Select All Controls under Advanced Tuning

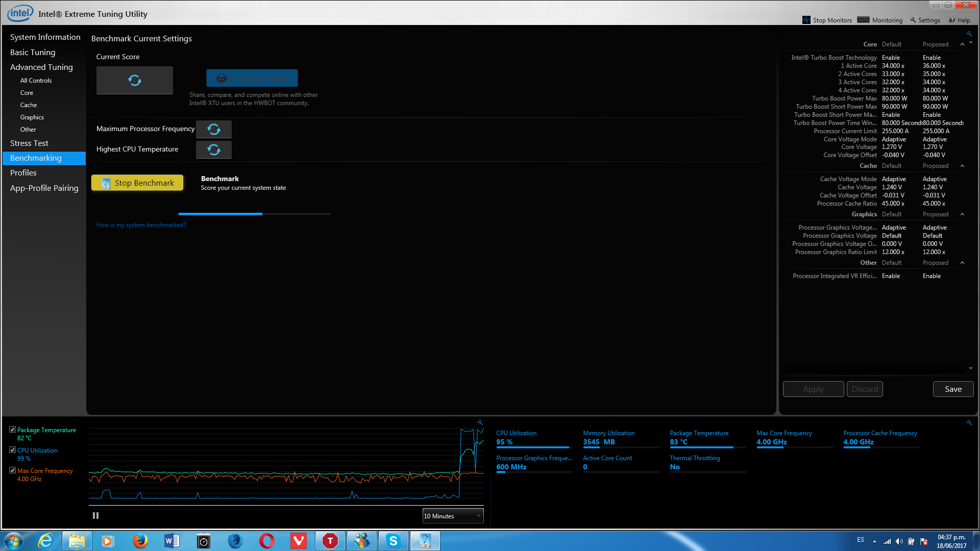pyautogui.click(x=36, y=81)
